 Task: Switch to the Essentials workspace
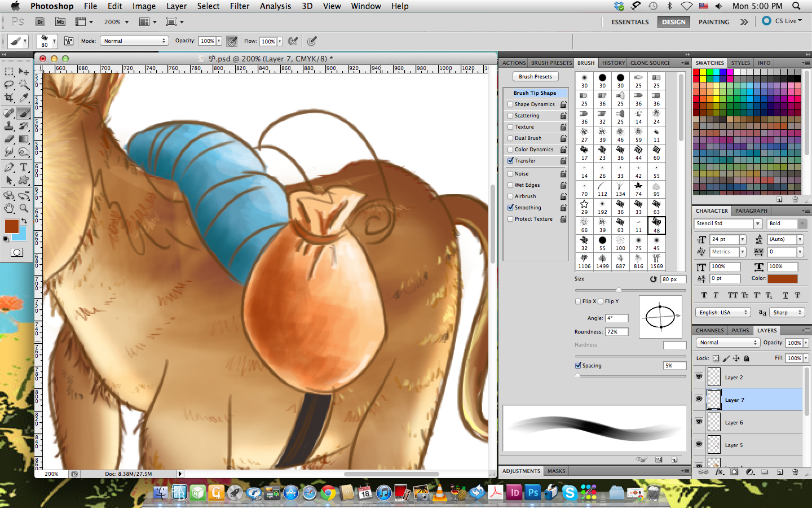[630, 22]
